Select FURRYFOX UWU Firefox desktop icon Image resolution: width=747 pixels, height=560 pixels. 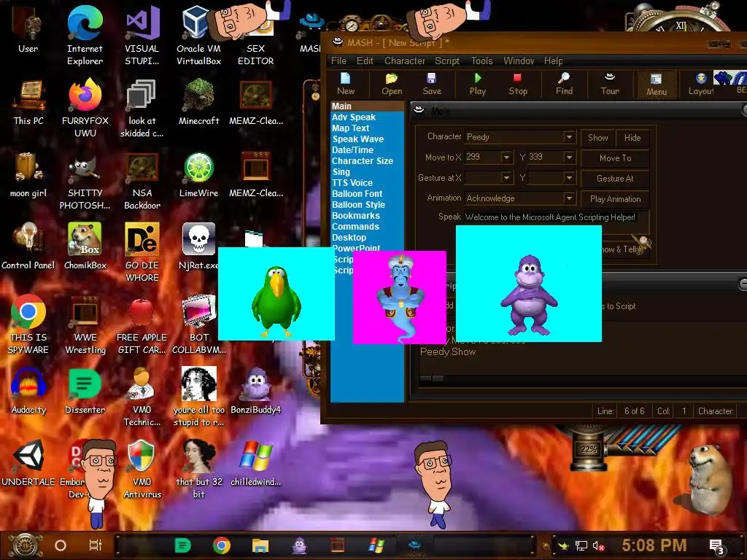coord(85,108)
